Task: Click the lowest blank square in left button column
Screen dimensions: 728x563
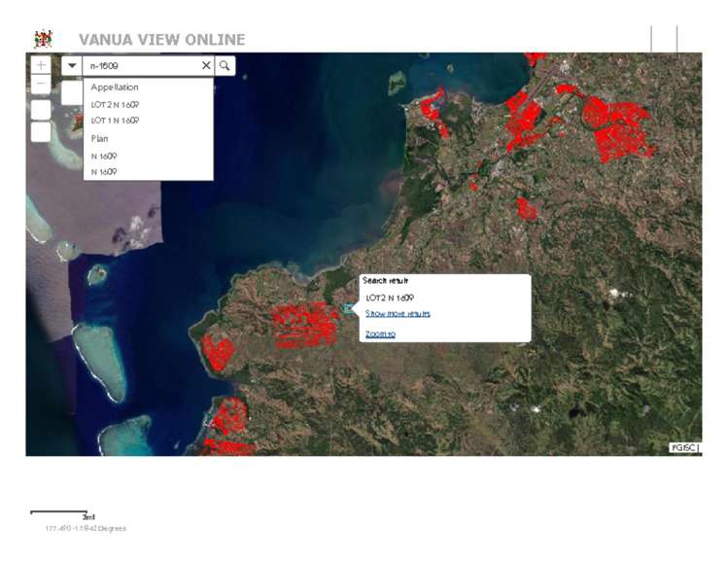Action: tap(41, 131)
